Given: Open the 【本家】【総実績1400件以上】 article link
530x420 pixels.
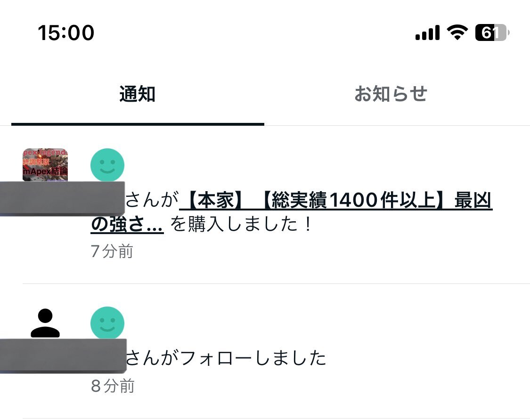Looking at the screenshot, I should (335, 200).
